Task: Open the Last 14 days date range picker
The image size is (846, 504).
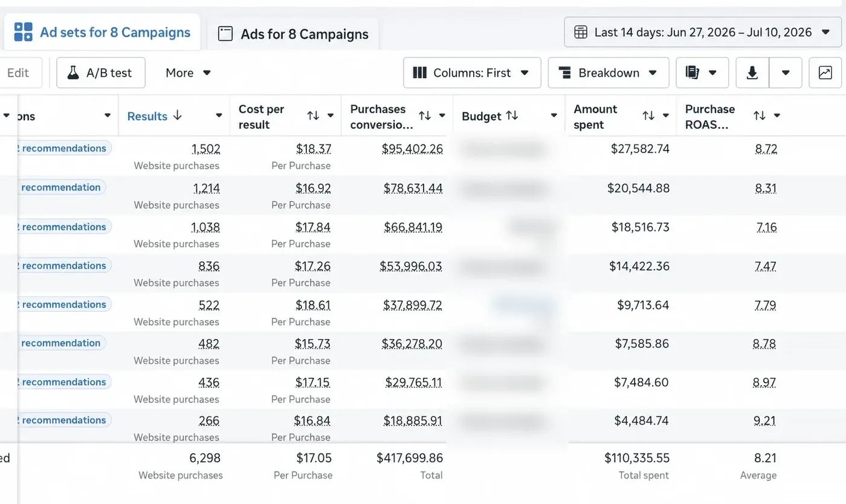Action: pos(703,32)
